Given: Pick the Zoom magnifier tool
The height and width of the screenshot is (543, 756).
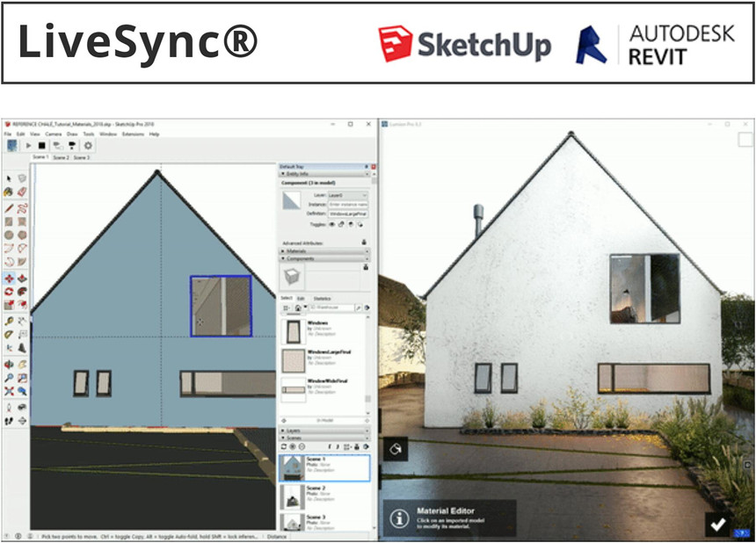Looking at the screenshot, I should point(9,378).
